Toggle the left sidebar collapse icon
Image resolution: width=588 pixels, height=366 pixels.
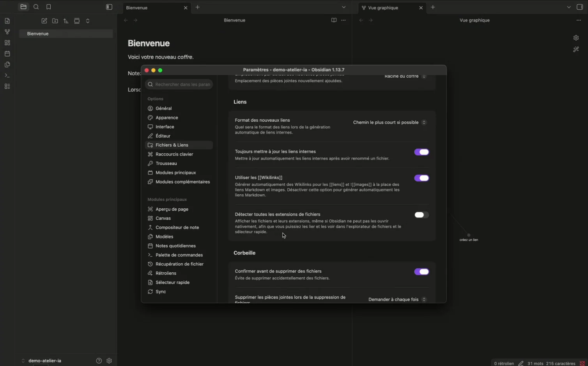click(x=109, y=7)
